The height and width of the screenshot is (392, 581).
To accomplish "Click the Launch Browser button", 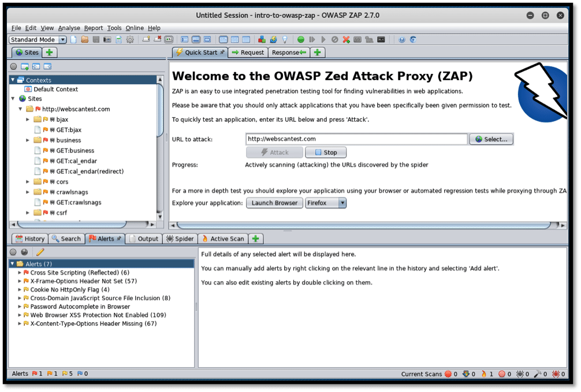I will (274, 203).
